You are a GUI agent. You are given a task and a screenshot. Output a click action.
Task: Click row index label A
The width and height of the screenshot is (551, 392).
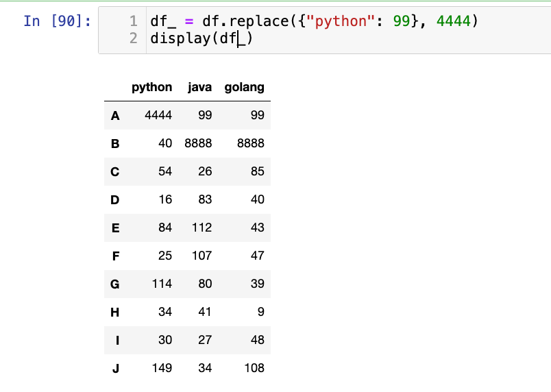(115, 116)
